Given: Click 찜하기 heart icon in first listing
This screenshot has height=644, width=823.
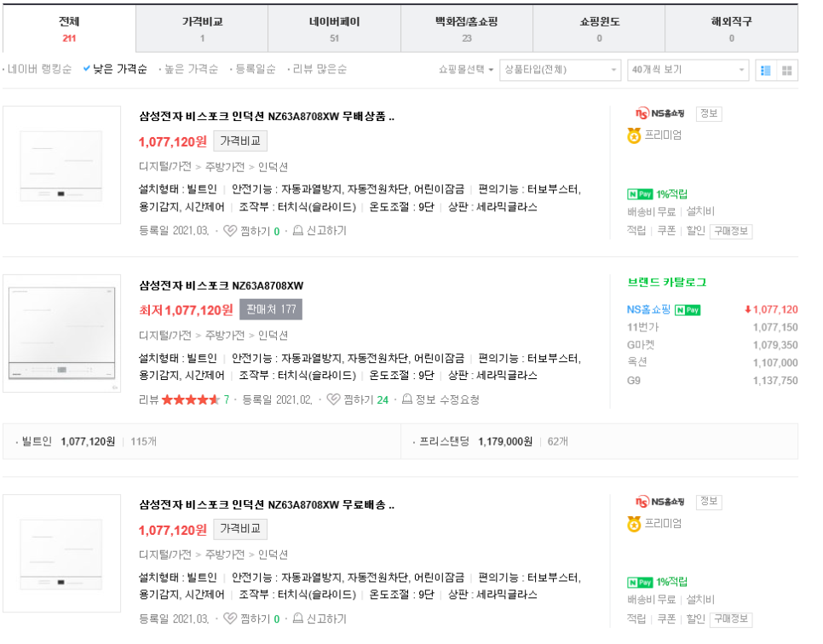Looking at the screenshot, I should tap(230, 231).
